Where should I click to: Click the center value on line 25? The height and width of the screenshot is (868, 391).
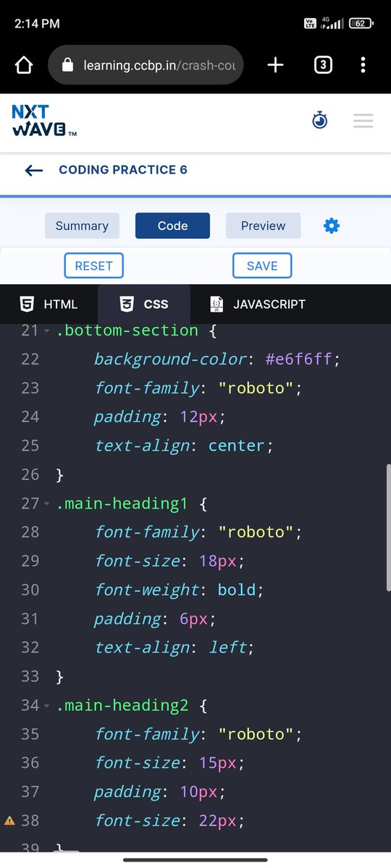(237, 446)
